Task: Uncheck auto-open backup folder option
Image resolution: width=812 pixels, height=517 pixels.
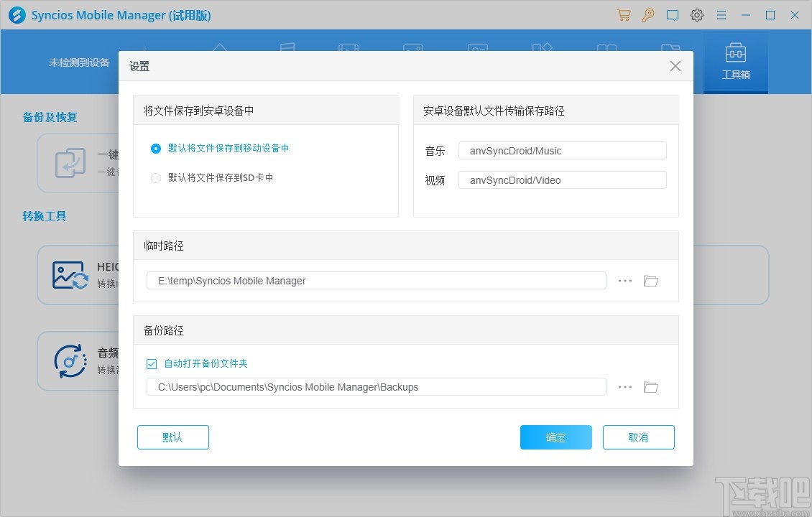Action: point(152,363)
